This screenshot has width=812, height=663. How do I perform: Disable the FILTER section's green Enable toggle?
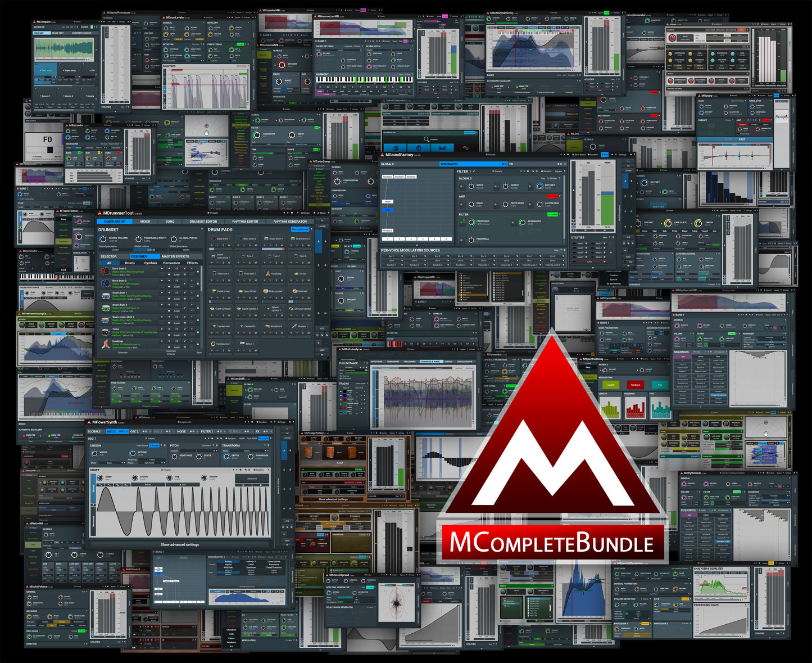(552, 214)
